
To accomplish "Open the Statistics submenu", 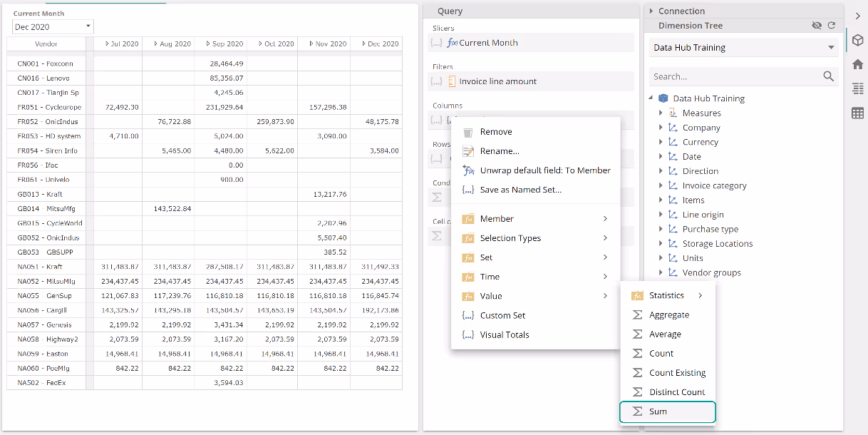I will [666, 295].
